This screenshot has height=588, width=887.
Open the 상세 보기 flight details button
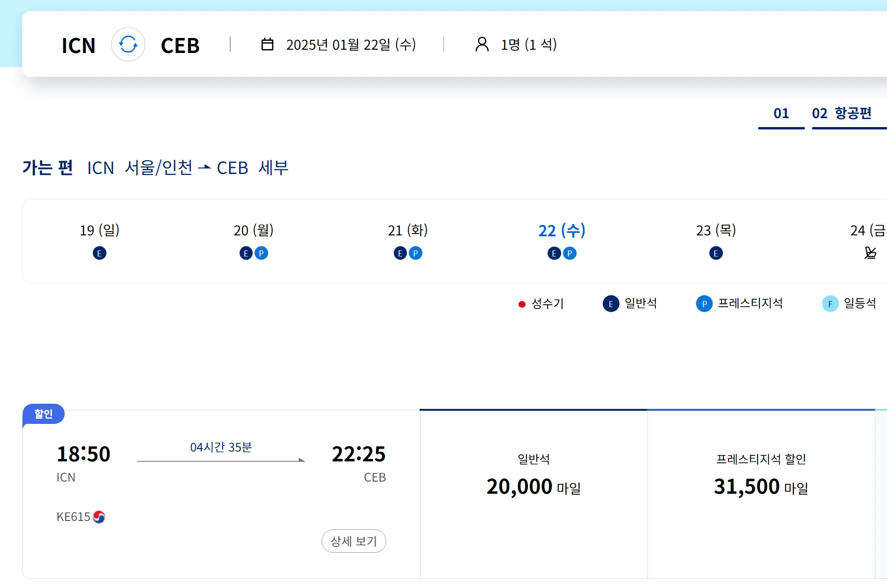click(x=353, y=541)
